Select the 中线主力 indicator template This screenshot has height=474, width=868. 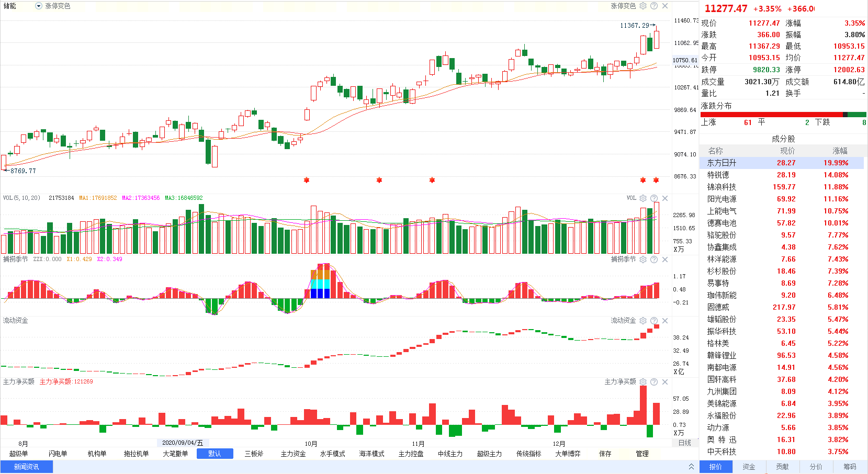click(x=450, y=454)
